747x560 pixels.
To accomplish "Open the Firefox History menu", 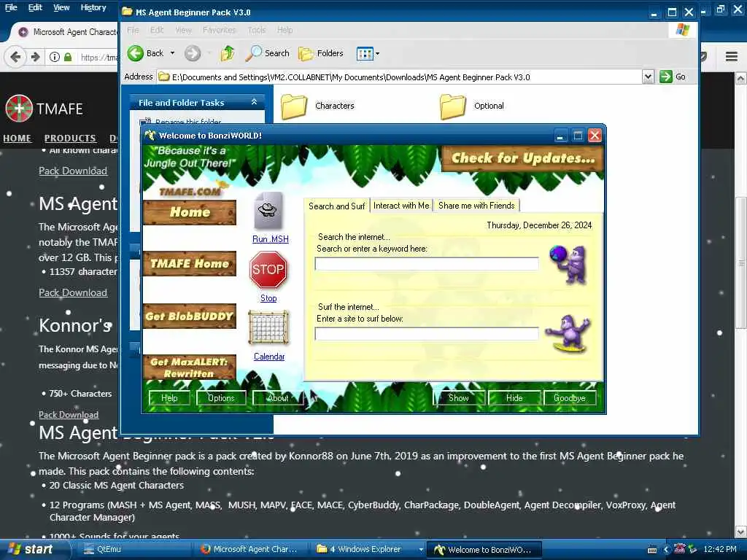I will tap(93, 7).
